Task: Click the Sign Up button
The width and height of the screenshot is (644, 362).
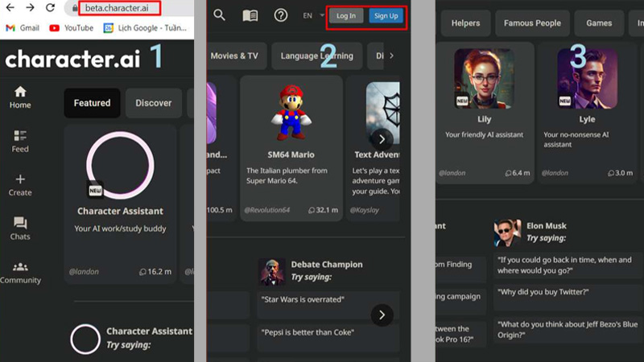Action: point(386,16)
